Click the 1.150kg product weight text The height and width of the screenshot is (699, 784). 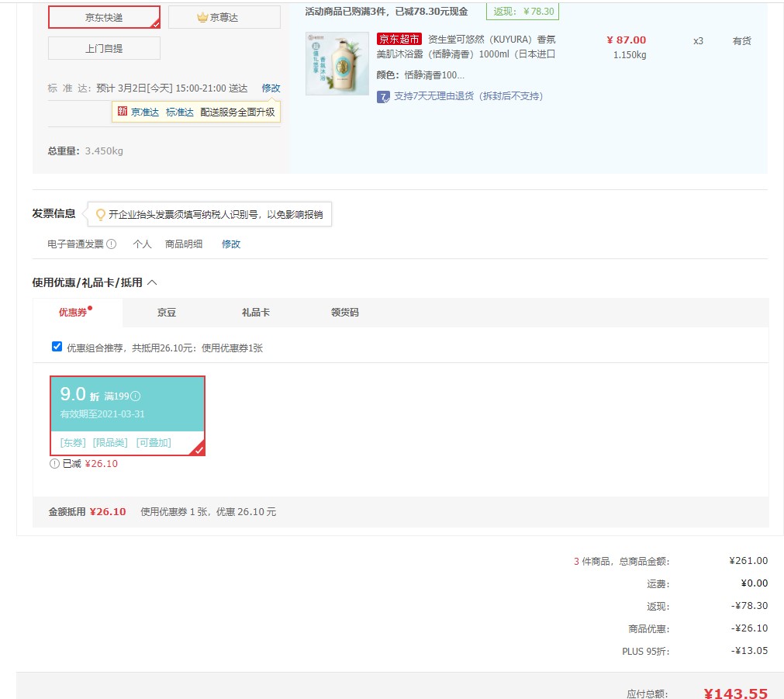(630, 55)
